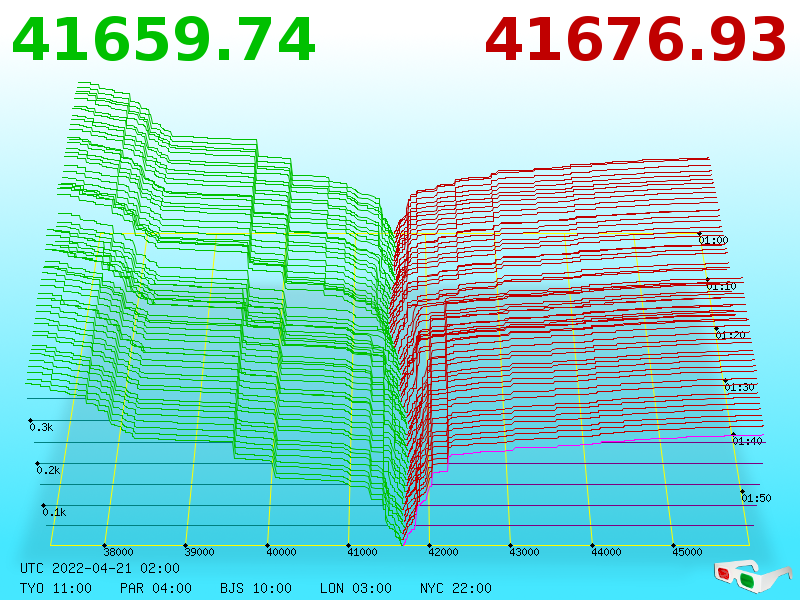Click the green bid price 41659.74

pos(163,40)
